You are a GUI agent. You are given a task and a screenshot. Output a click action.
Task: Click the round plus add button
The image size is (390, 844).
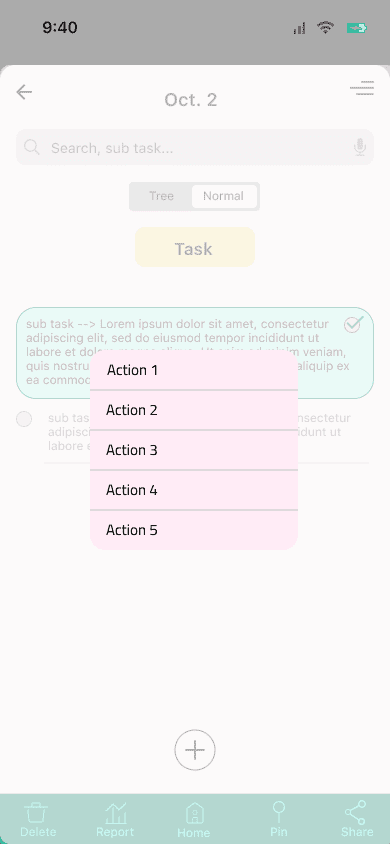click(195, 750)
